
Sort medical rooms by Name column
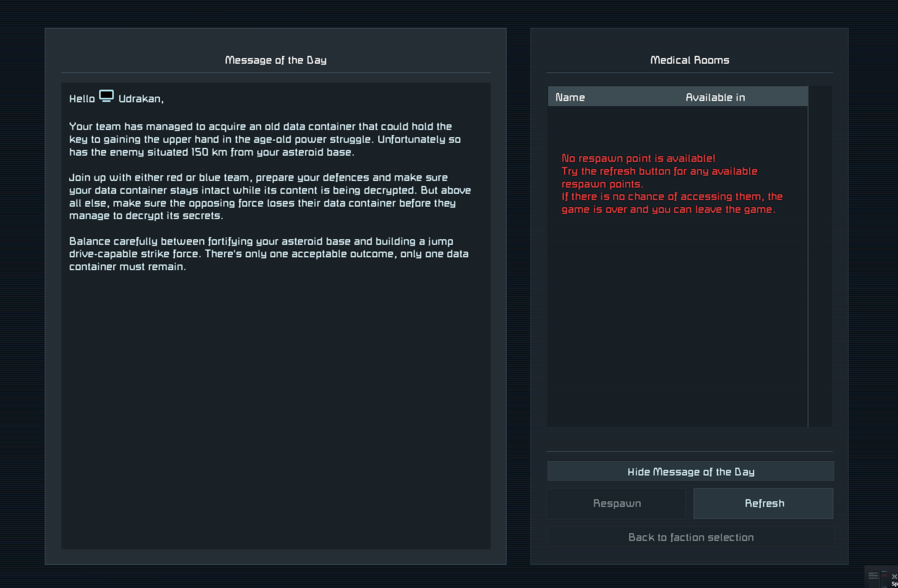pyautogui.click(x=570, y=97)
